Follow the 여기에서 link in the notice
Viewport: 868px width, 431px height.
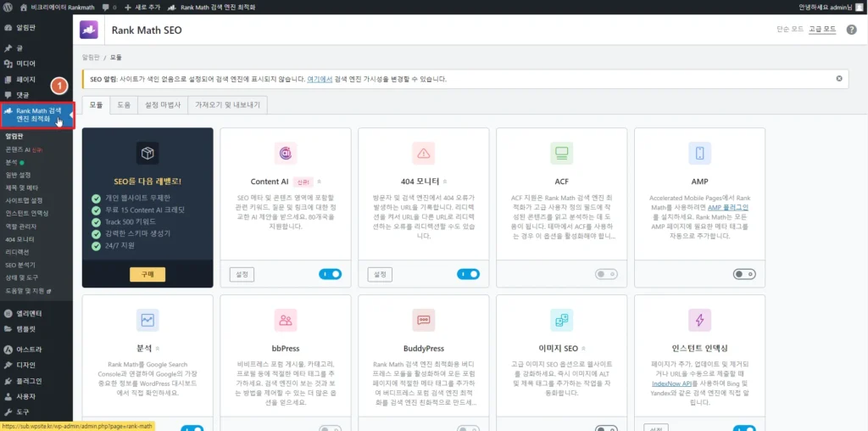(x=320, y=79)
